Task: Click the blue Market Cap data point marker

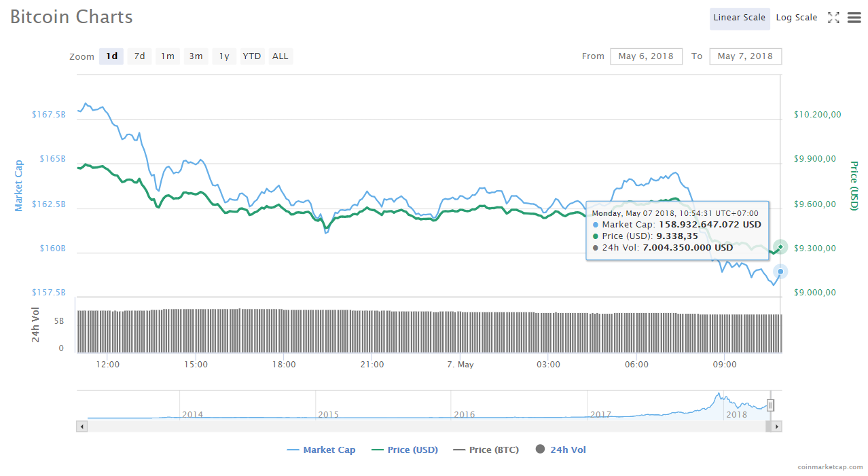Action: tap(781, 272)
